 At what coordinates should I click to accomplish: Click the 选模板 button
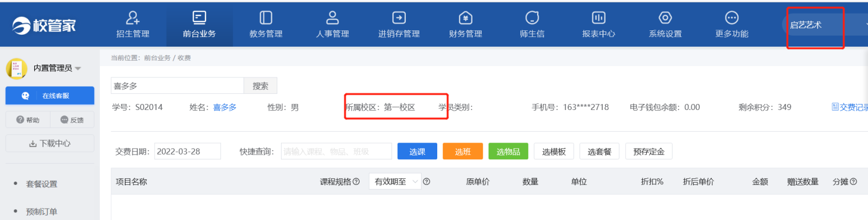point(554,152)
